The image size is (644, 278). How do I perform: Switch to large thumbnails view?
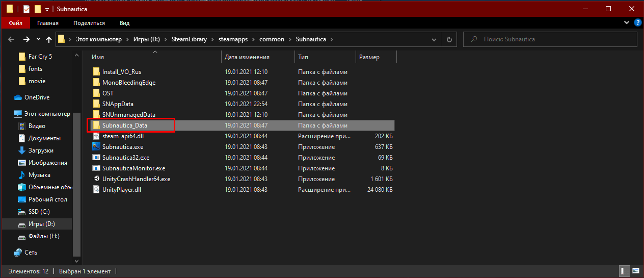(635, 271)
